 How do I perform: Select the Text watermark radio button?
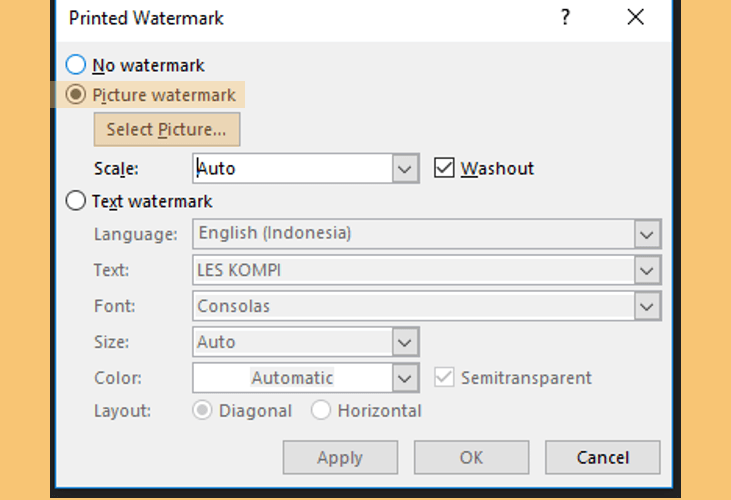pos(76,201)
